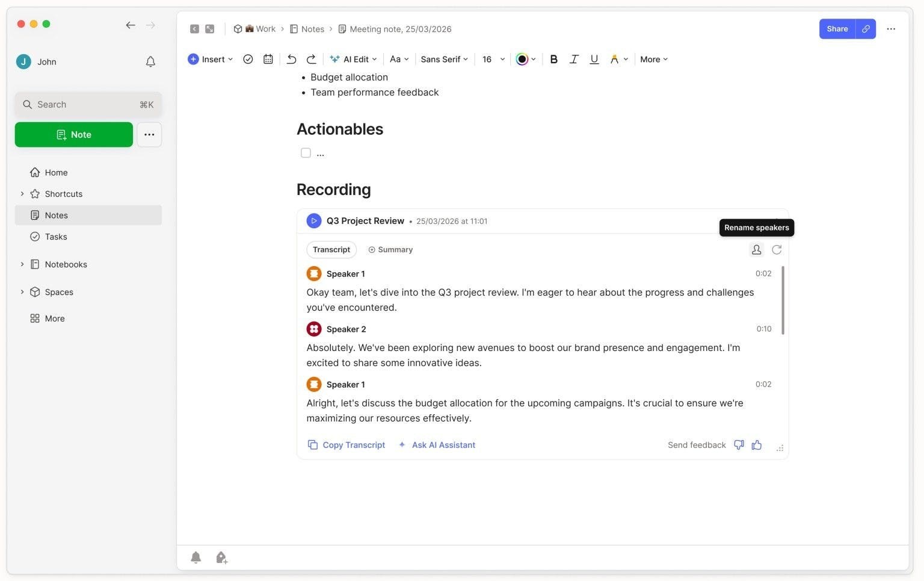Insert a task using the checkmark toolbar icon
This screenshot has width=924, height=581.
pos(248,59)
